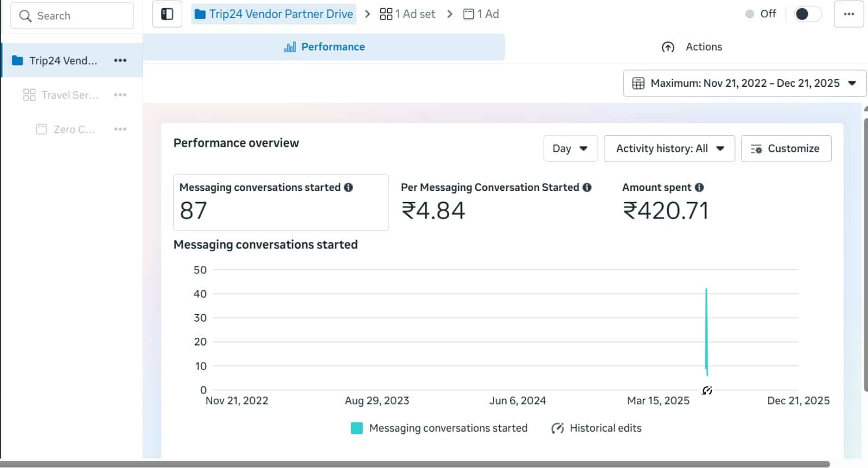The width and height of the screenshot is (868, 468).
Task: Toggle the campaign on/off switch
Action: click(807, 14)
